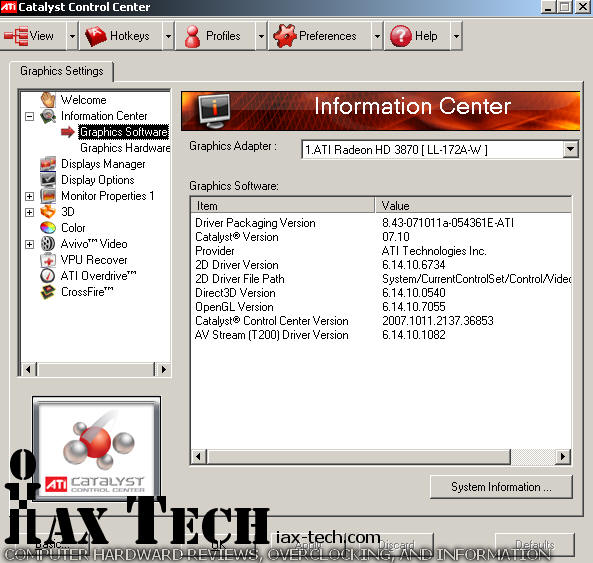This screenshot has width=593, height=563.
Task: Click the Help toolbar button label
Action: pos(426,36)
